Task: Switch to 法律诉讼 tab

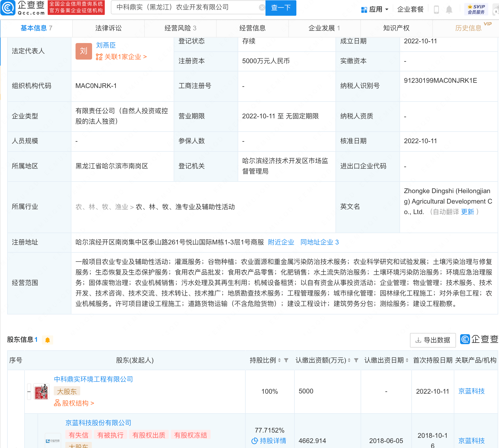Action: [x=108, y=28]
